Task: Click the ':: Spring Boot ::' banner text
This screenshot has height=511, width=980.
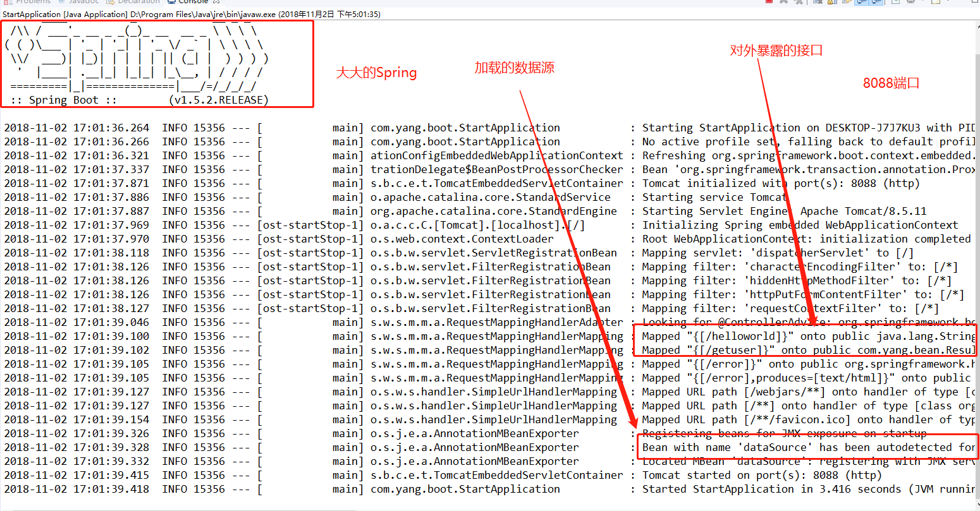Action: [63, 100]
